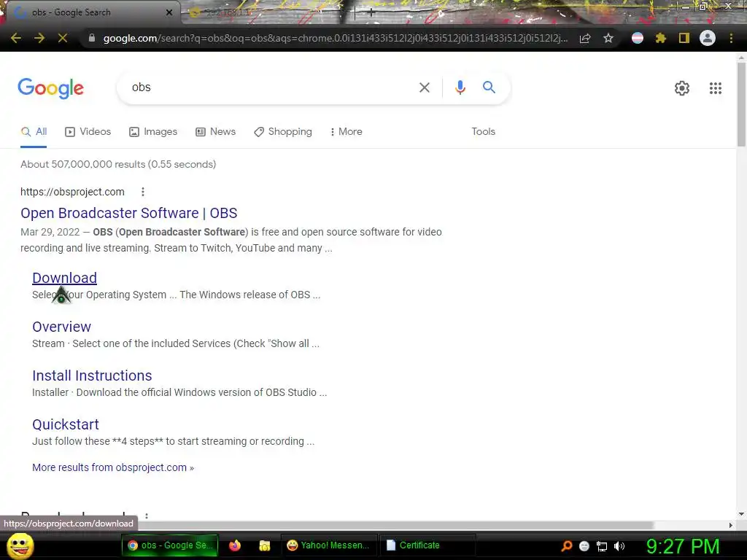Open the Certificate taskbar window
Viewport: 747px width, 560px height.
[426, 545]
